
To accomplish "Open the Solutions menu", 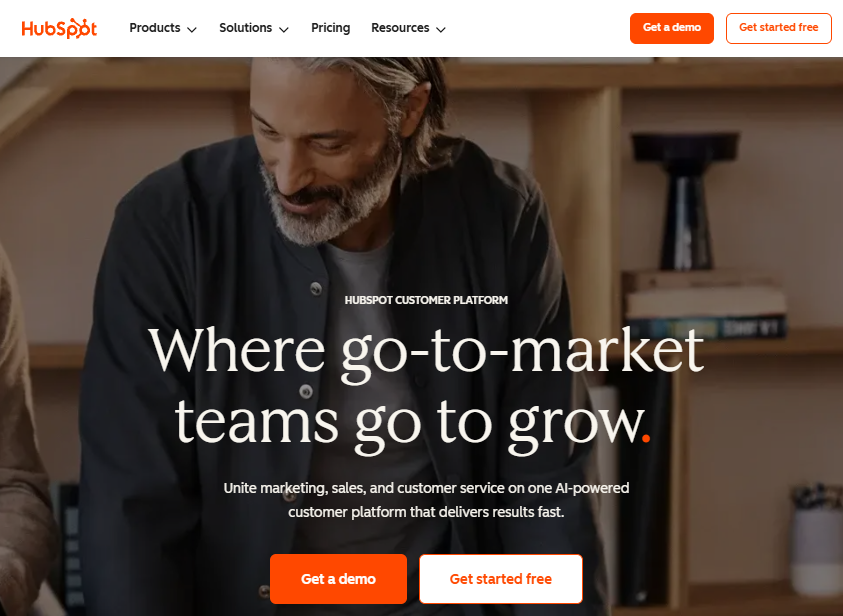I will click(x=254, y=28).
